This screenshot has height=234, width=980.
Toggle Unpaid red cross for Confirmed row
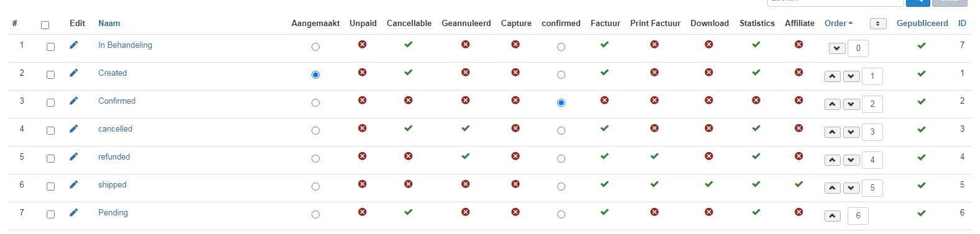(363, 101)
